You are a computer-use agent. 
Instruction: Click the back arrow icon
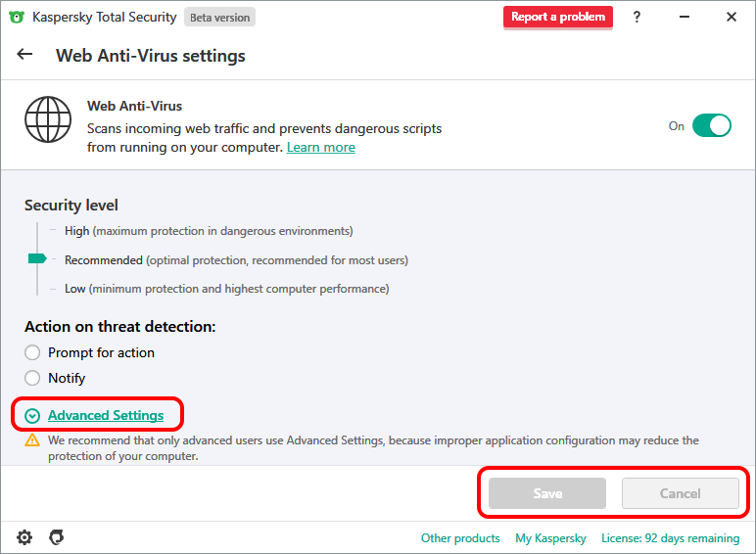(25, 55)
